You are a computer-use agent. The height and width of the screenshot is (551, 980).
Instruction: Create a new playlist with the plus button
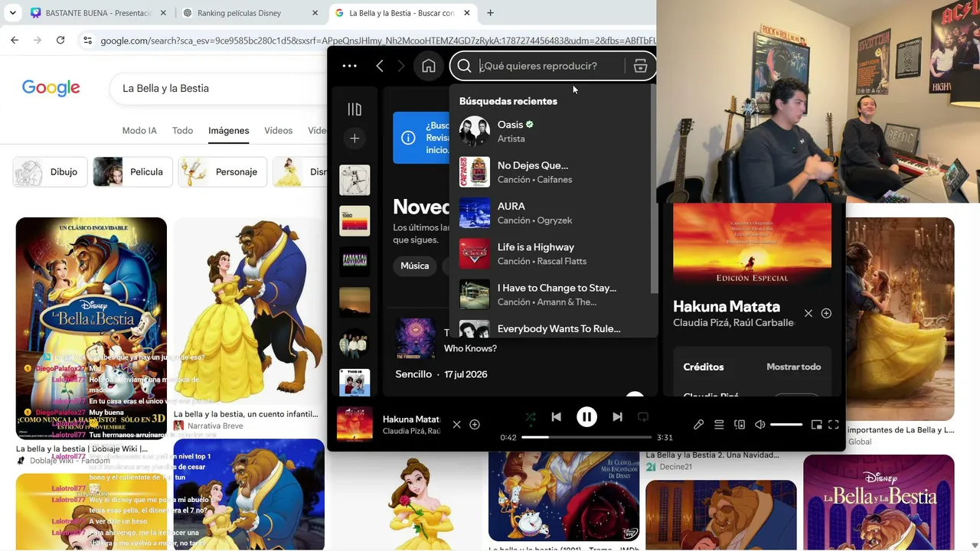pos(354,139)
